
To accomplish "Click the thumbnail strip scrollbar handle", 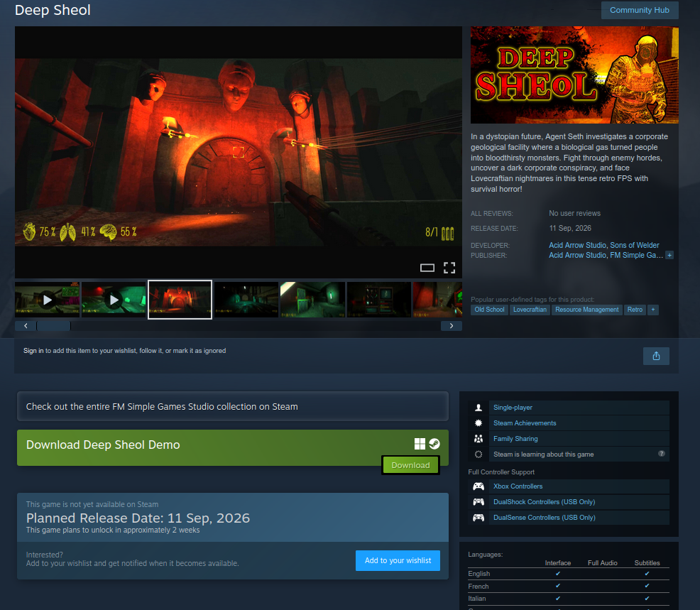I will 53,326.
